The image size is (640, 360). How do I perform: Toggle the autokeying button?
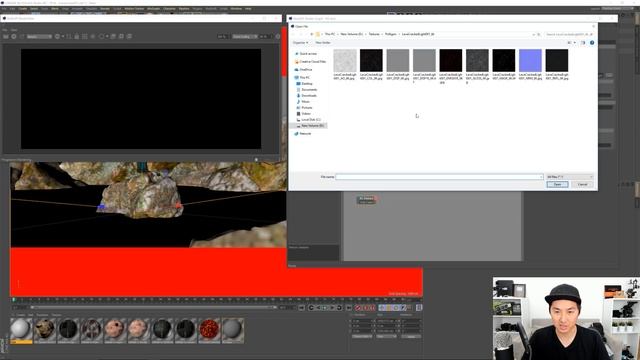tap(365, 308)
